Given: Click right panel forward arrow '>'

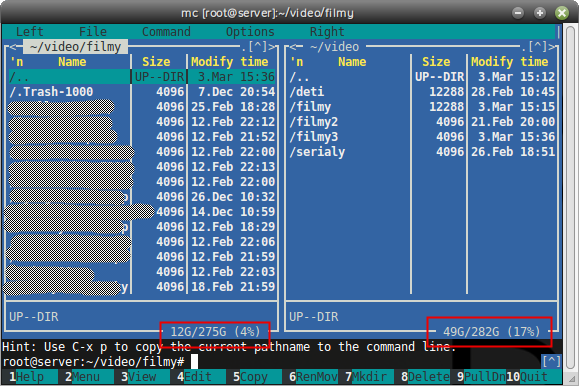Looking at the screenshot, I should (x=551, y=47).
